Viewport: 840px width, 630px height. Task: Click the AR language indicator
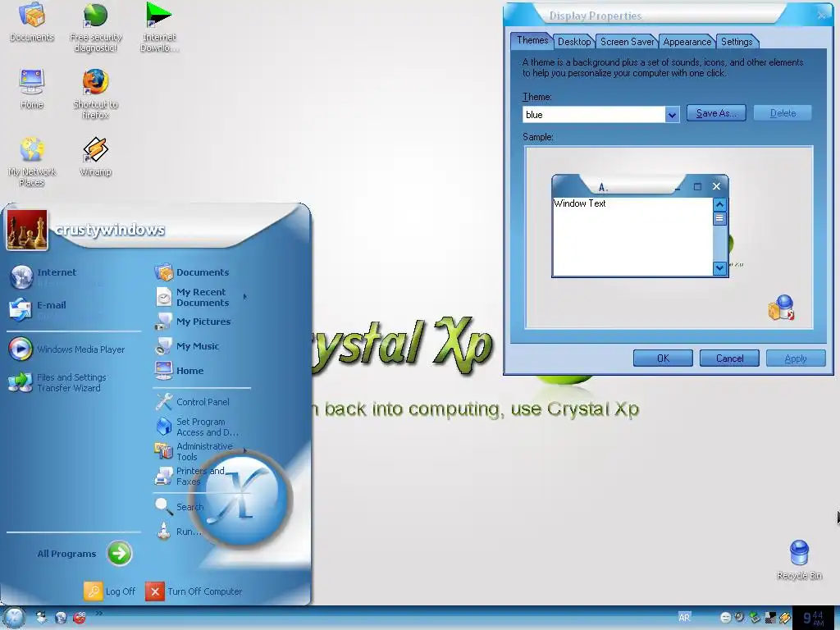pyautogui.click(x=684, y=617)
